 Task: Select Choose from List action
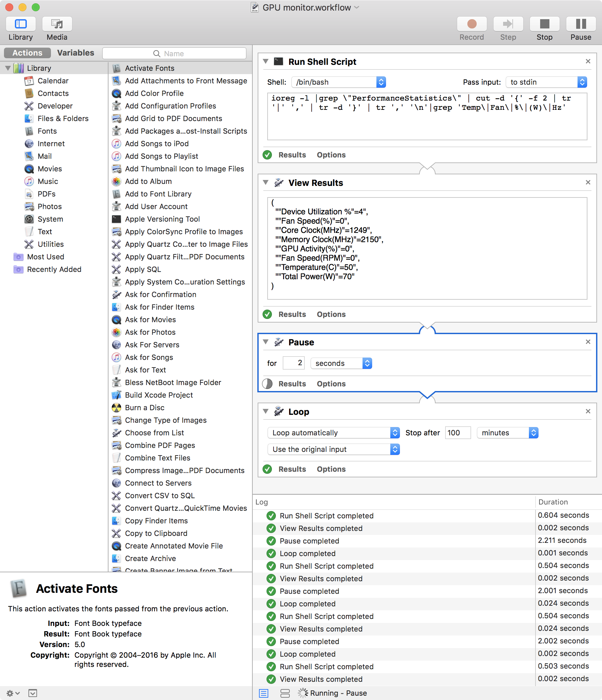click(180, 433)
